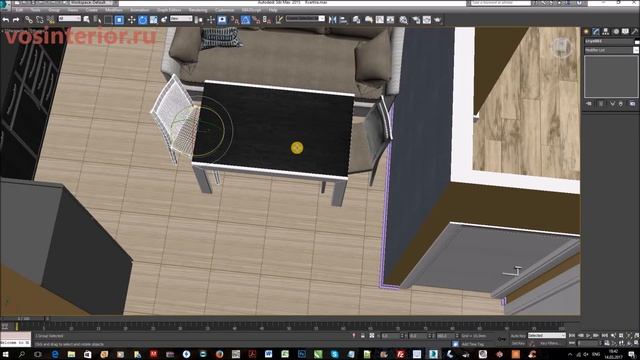Screen dimensions: 640x360
Task: Toggle the Auto Key animation mode
Action: [518, 336]
